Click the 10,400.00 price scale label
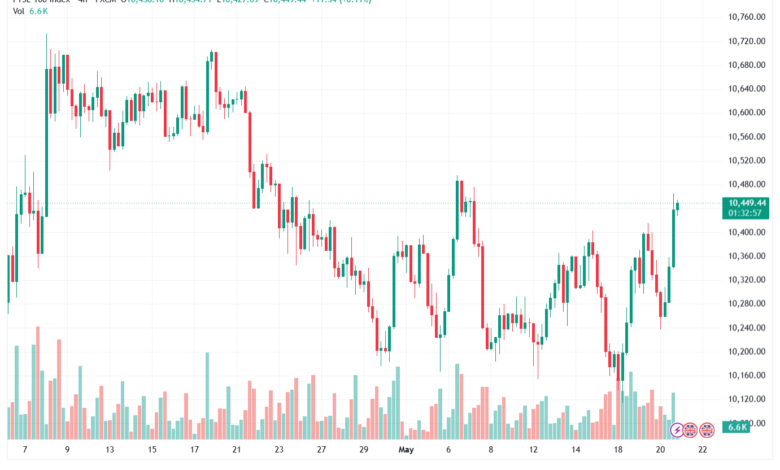The image size is (780, 470). [746, 232]
